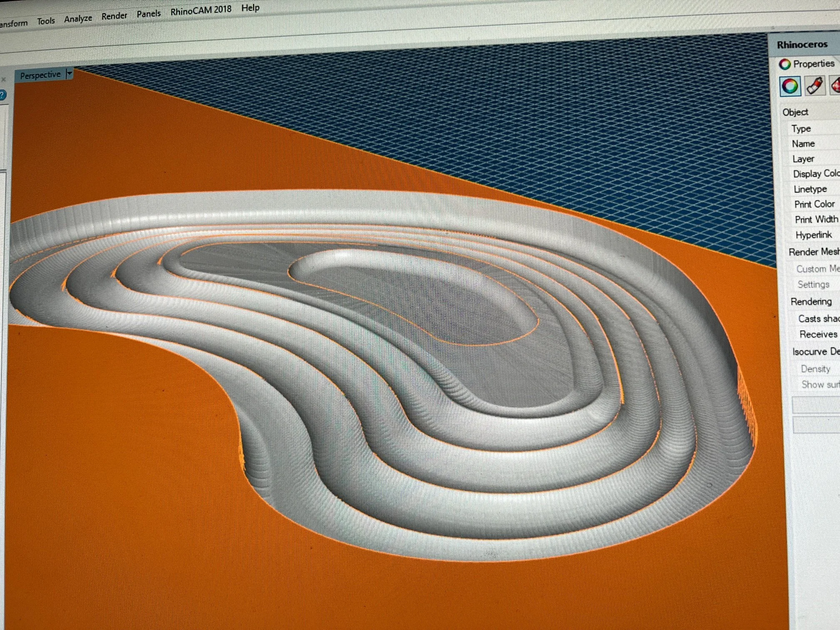The image size is (840, 630).
Task: Select the Object properties color wheel icon
Action: tap(790, 87)
